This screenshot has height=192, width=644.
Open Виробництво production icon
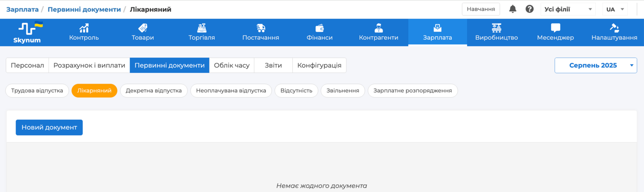pyautogui.click(x=496, y=28)
